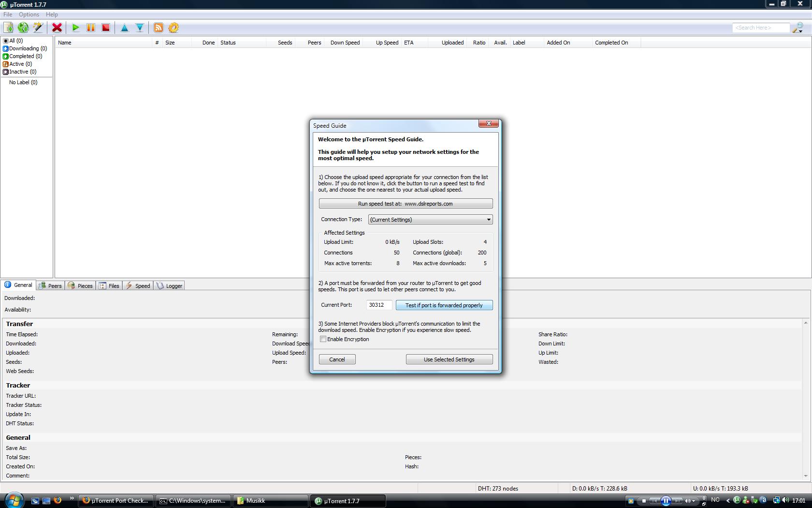Open the C:\Windows\system taskbar window

pos(193,501)
